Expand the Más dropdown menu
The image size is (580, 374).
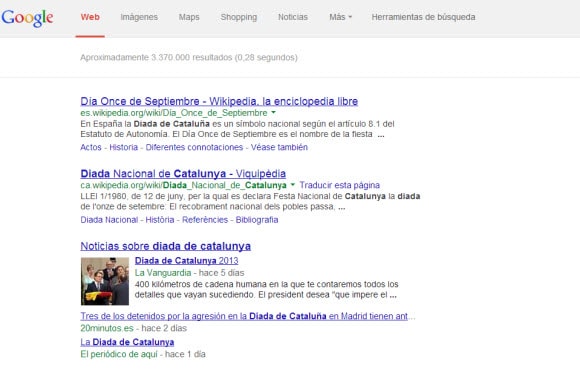(x=341, y=17)
